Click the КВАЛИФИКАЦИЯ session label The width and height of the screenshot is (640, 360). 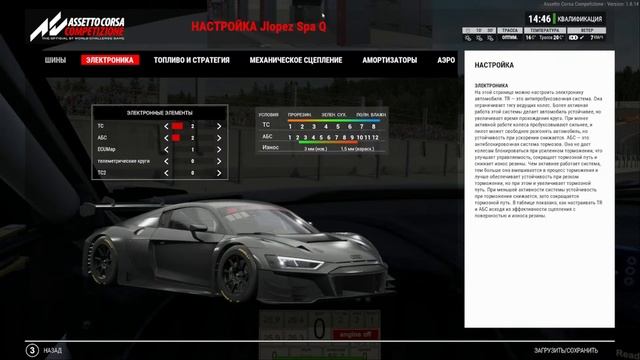point(580,19)
